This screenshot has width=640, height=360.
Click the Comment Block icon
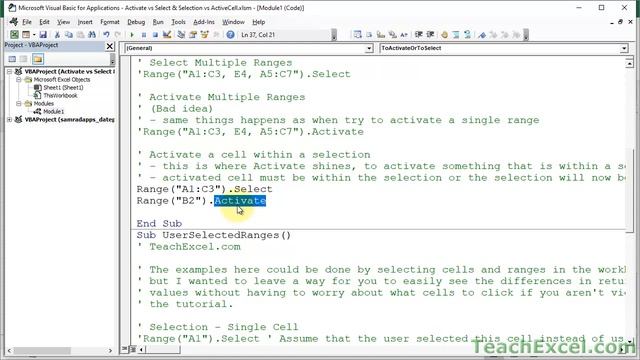tap(456, 35)
